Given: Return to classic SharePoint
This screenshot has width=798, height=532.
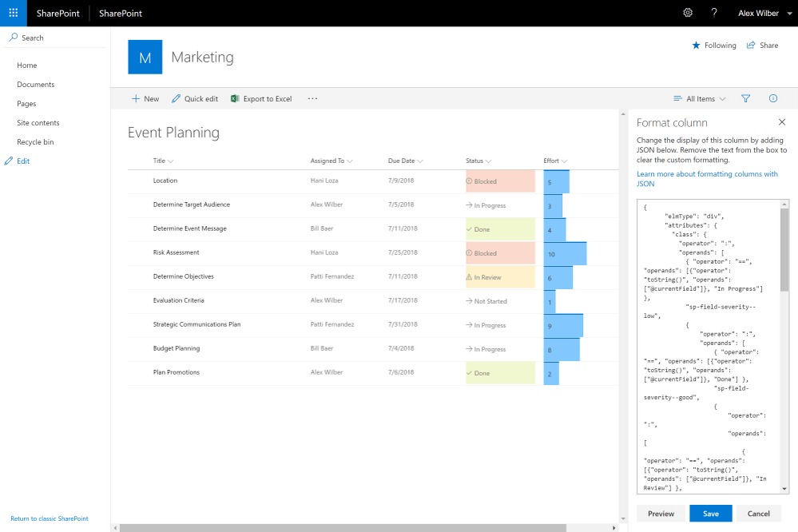Looking at the screenshot, I should point(50,518).
